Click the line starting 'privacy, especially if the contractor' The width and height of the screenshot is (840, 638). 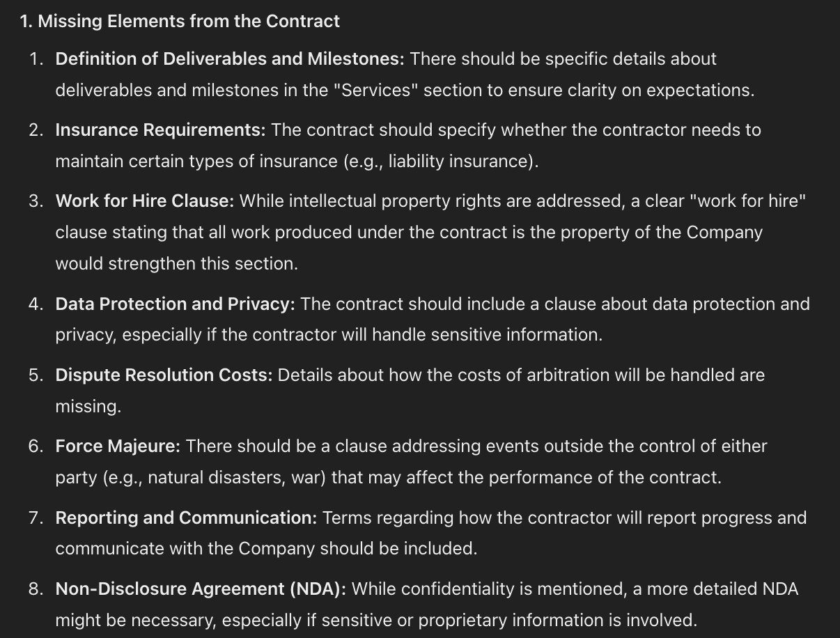[329, 335]
